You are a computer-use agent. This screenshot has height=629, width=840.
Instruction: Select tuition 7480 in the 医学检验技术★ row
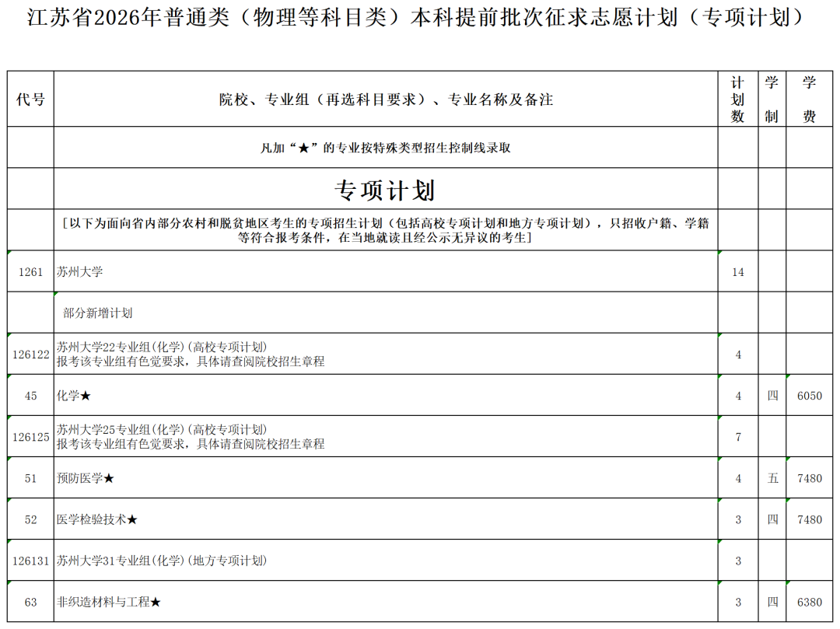coord(810,519)
